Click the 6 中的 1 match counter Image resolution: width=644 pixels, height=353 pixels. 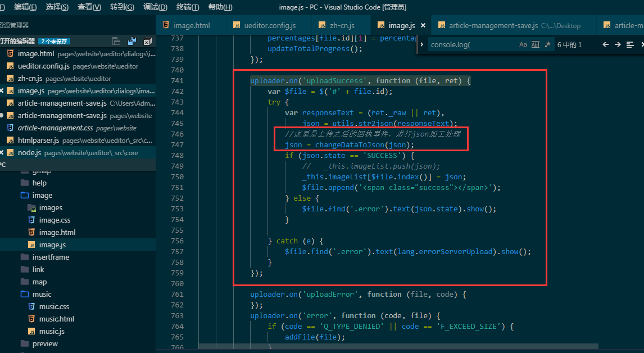569,45
